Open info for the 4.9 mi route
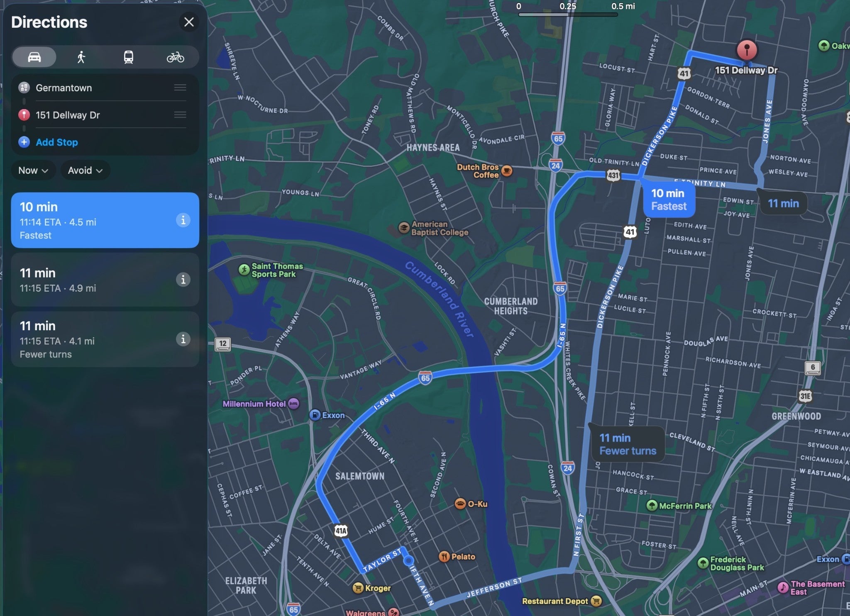850x616 pixels. click(183, 280)
